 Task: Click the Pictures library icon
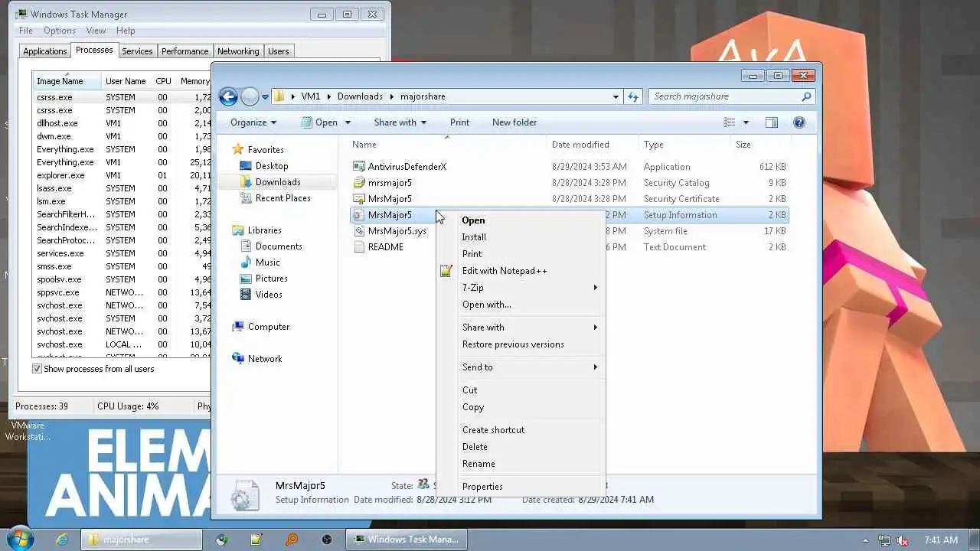tap(246, 279)
